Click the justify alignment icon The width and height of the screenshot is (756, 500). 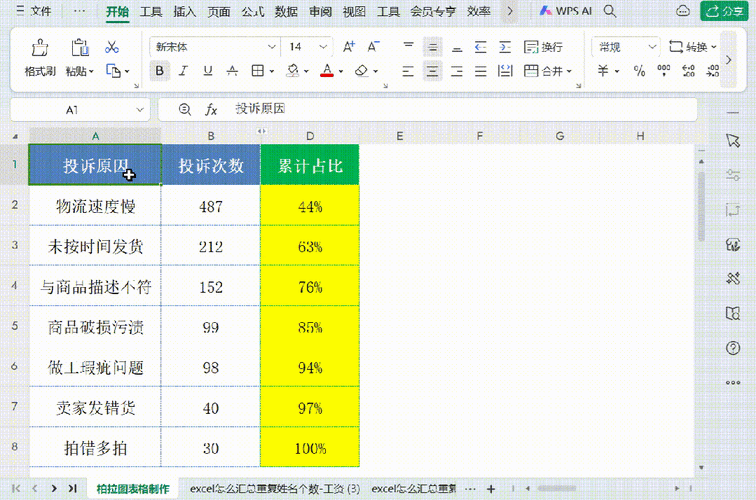point(481,71)
